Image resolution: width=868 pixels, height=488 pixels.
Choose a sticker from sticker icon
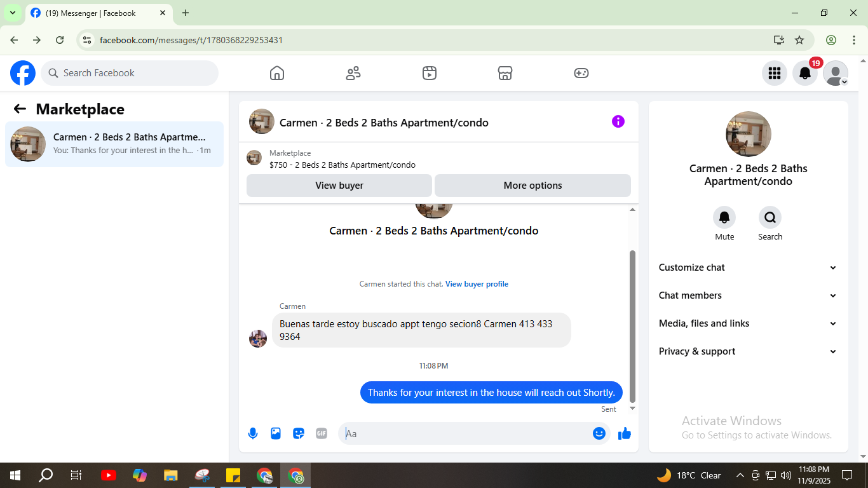click(x=299, y=433)
